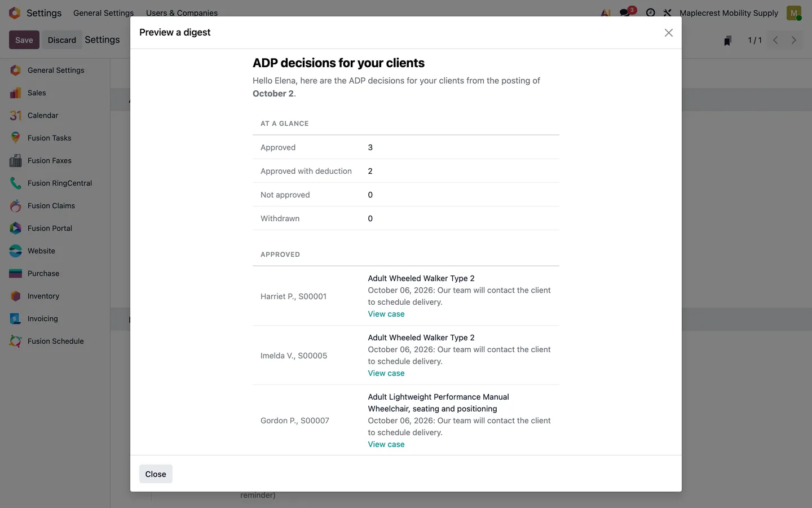Go to the previous record arrow
812x508 pixels.
(775, 40)
